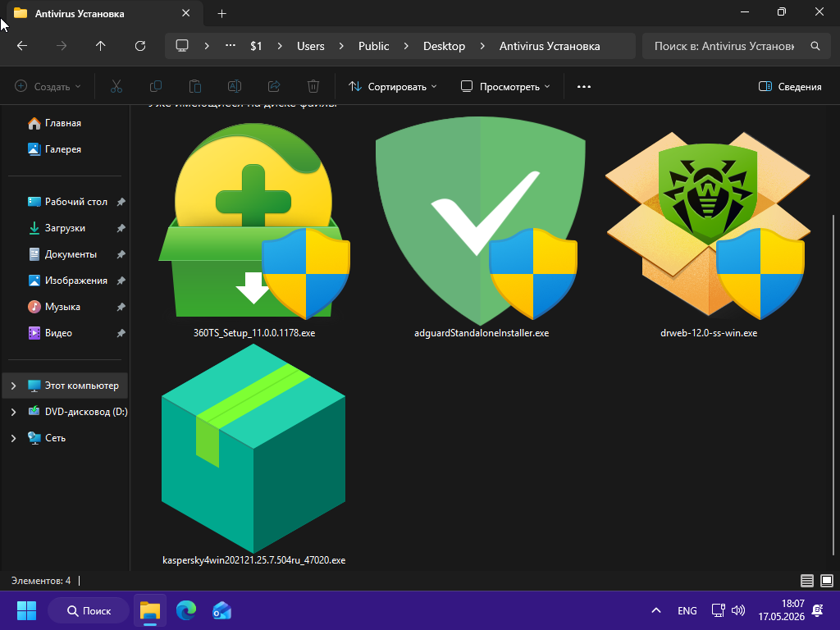Click the PC monitor icon in address bar
840x630 pixels.
coord(182,46)
